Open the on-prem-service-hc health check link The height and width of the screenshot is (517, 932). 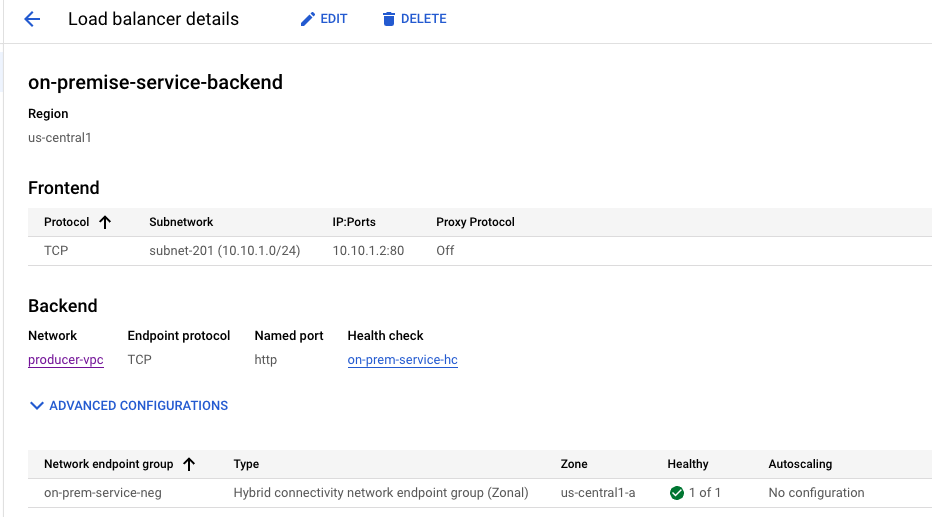(403, 360)
